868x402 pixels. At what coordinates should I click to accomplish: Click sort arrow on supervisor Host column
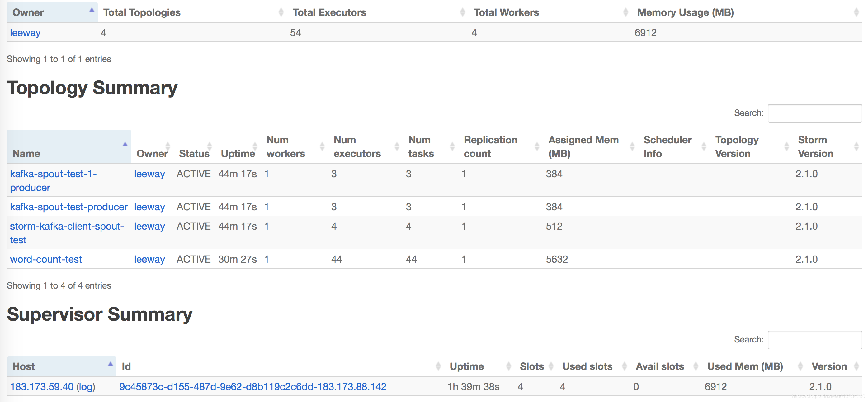tap(110, 364)
